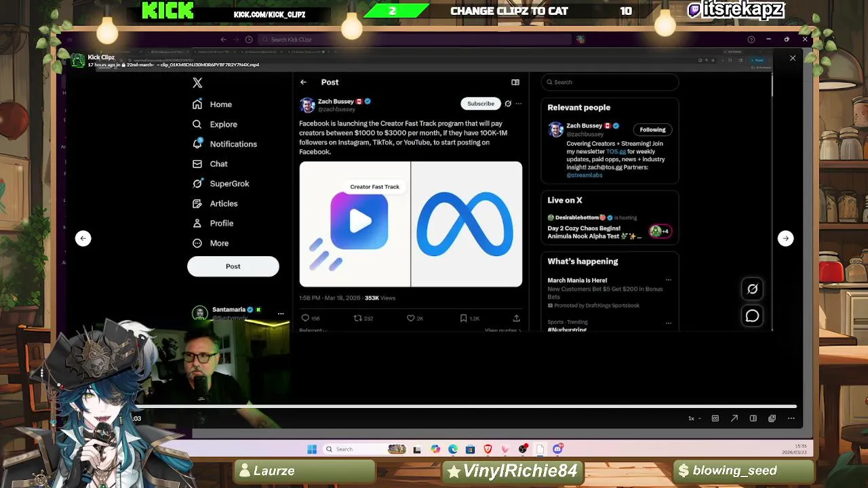Click picture-in-picture icon in player
The image size is (868, 488).
772,418
